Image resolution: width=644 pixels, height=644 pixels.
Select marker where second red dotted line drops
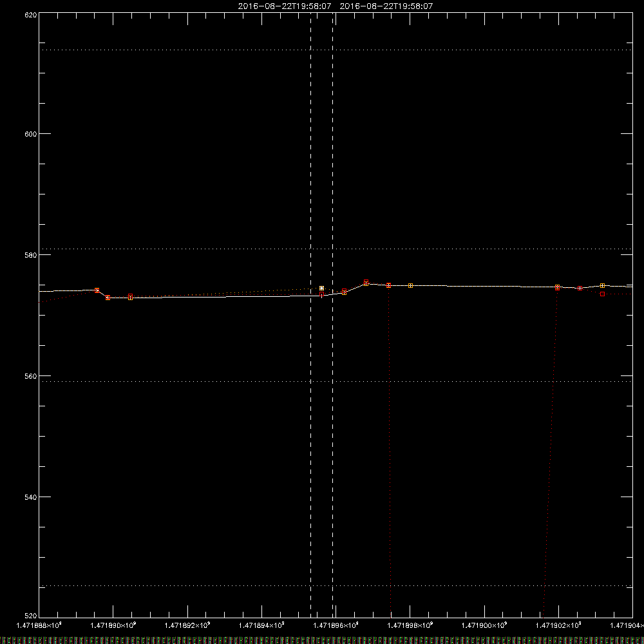(x=557, y=287)
